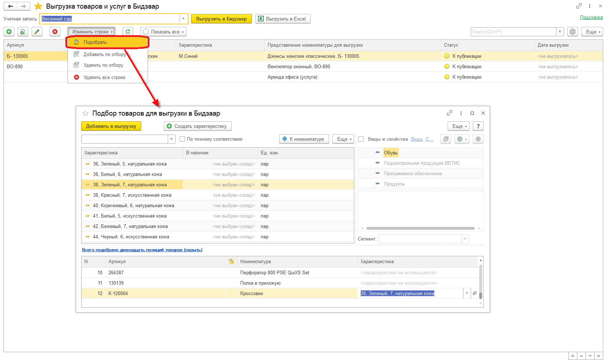Click the Get link chain icon

[x=579, y=6]
